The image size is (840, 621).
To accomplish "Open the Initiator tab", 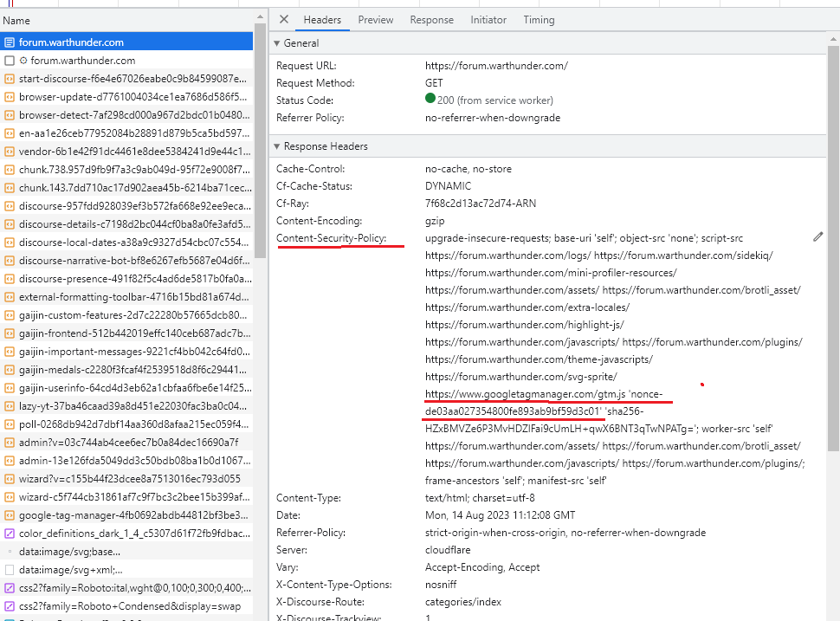I will [x=488, y=20].
